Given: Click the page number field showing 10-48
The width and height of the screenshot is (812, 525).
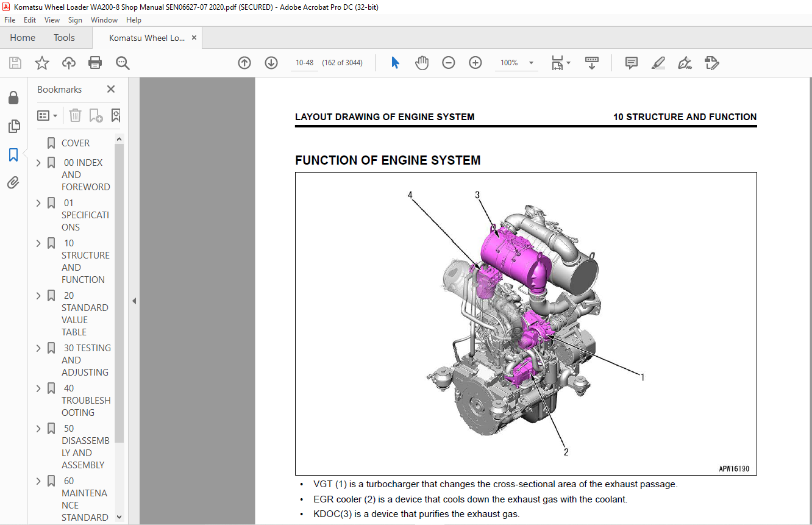Looking at the screenshot, I should tap(304, 63).
